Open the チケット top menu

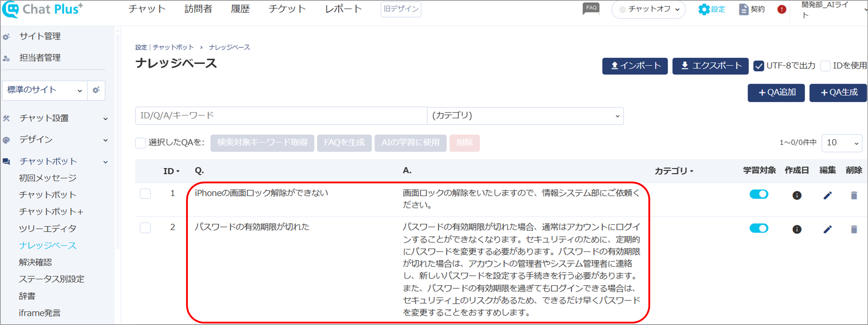coord(287,9)
